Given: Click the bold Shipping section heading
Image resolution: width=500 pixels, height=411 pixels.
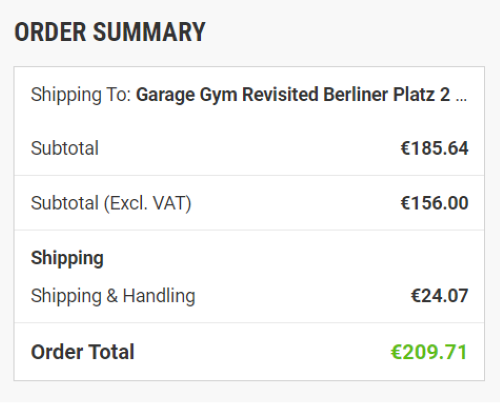Looking at the screenshot, I should tap(67, 258).
